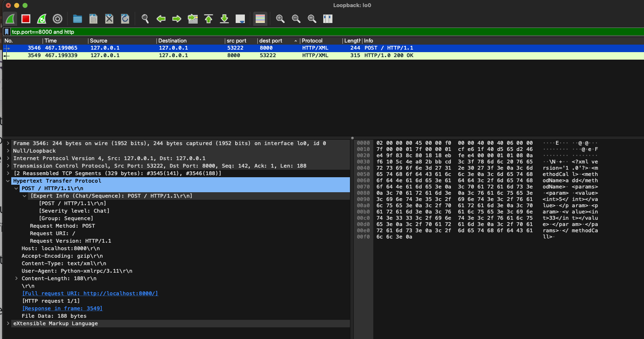Screen dimensions: 644x339
Task: Go to the previous packet
Action: click(161, 19)
